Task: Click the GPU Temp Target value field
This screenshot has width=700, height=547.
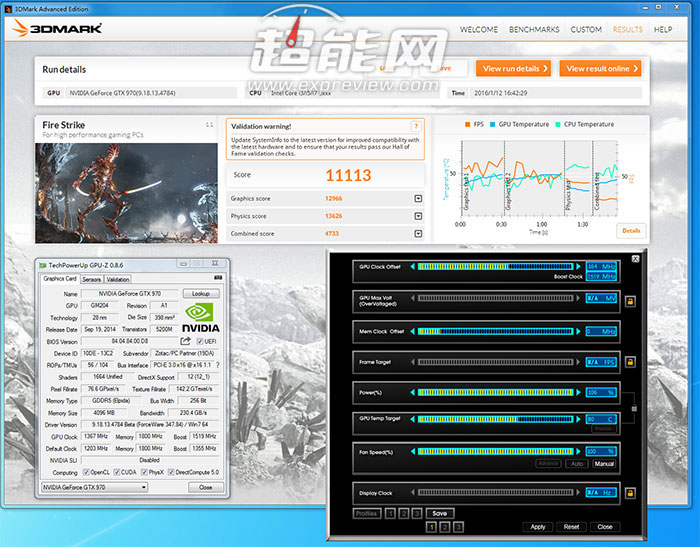Action: coord(601,419)
